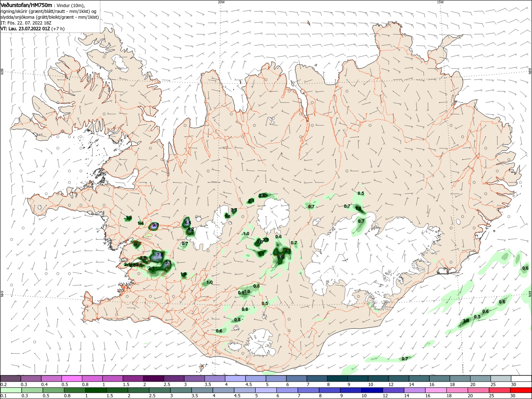532x399 pixels.
Task: Select the '4.5' number in top legend row
Action: point(249,384)
